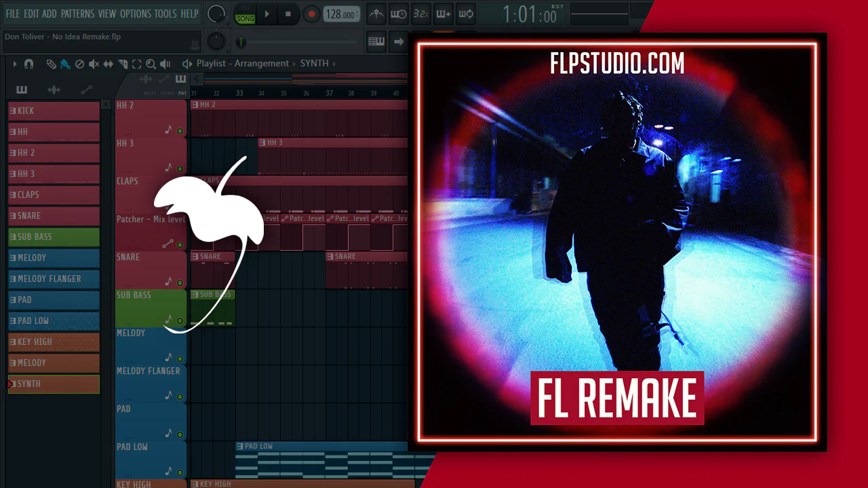
Task: Mute the PAD playlist track
Action: [x=180, y=434]
